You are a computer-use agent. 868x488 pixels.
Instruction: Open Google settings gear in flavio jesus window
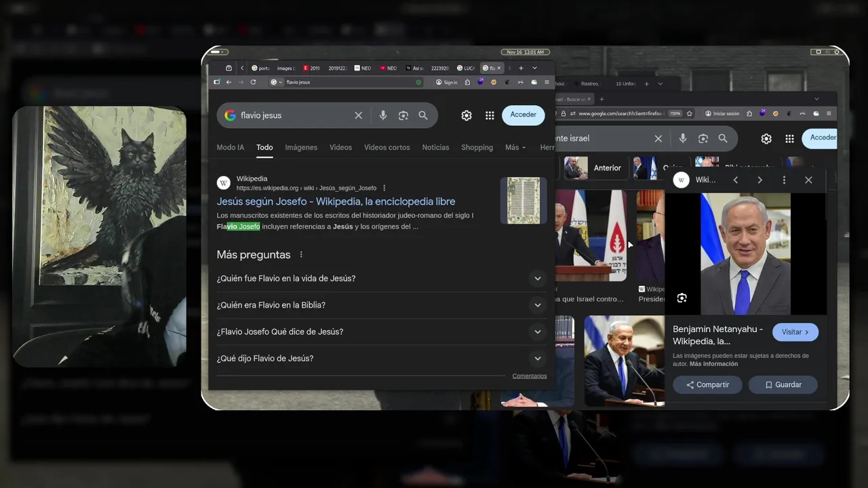pyautogui.click(x=467, y=115)
